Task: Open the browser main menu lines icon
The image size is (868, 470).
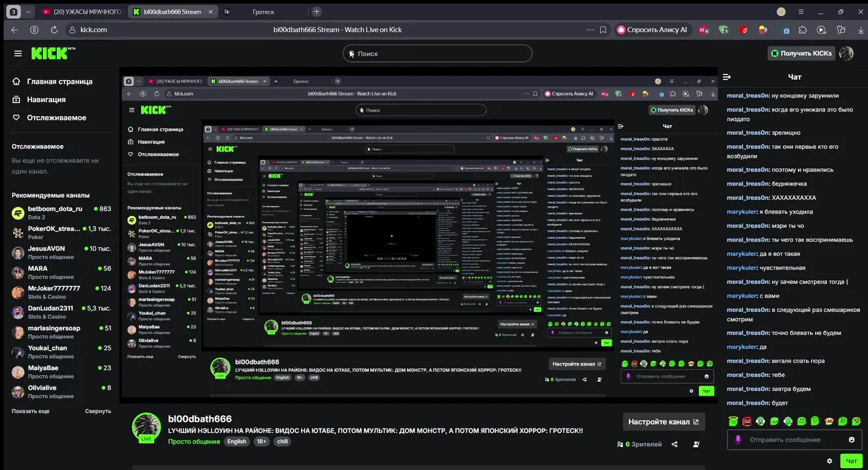Action: point(801,11)
